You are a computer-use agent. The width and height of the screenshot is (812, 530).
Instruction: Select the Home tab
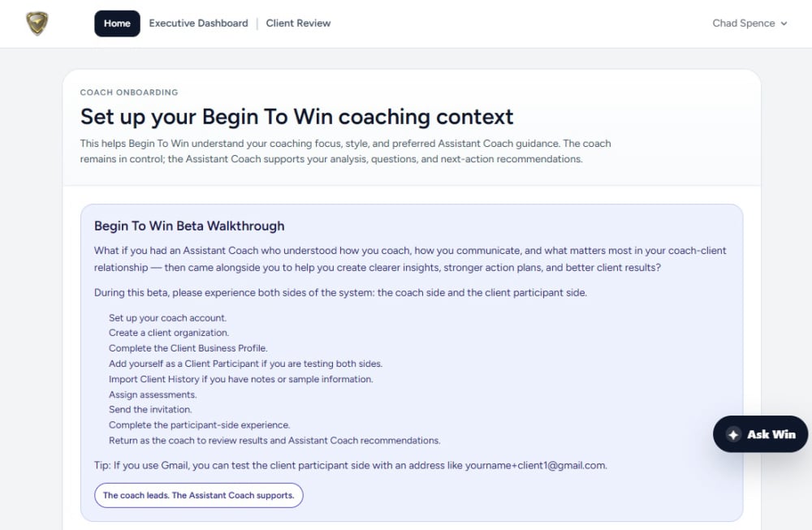pyautogui.click(x=117, y=24)
